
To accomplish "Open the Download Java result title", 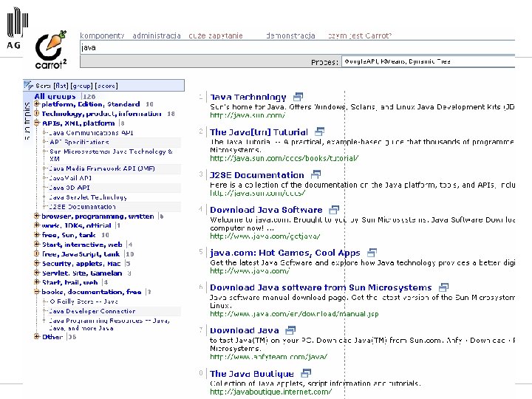I will click(x=245, y=330).
